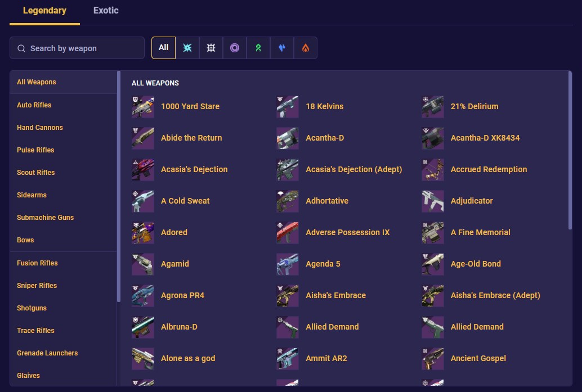The image size is (582, 392).
Task: Open the Agrona PR4 weapon icon
Action: click(143, 296)
